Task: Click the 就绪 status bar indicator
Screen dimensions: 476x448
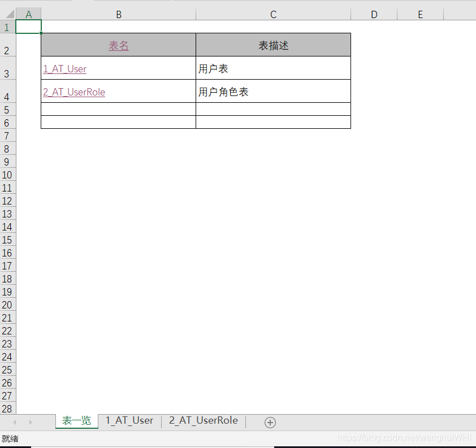Action: click(x=10, y=438)
